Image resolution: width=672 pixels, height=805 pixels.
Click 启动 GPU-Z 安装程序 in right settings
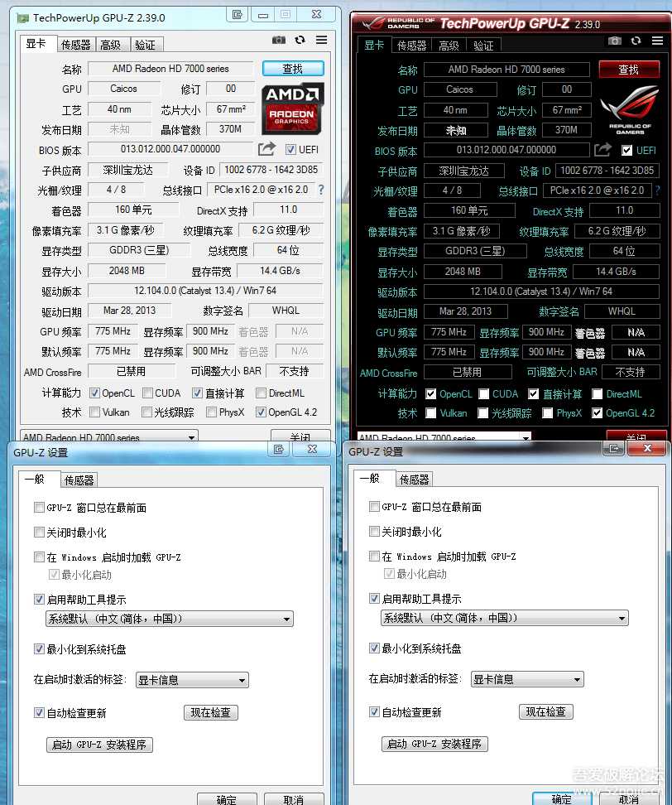[x=434, y=744]
